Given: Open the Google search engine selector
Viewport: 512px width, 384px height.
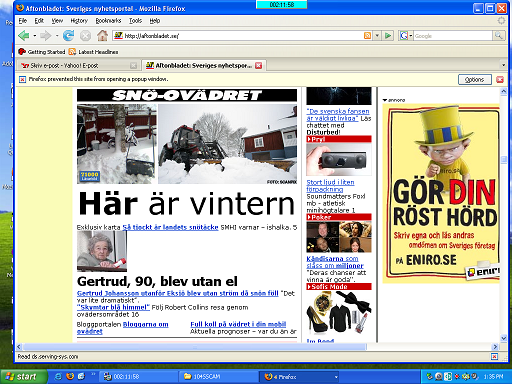Looking at the screenshot, I should pos(406,36).
